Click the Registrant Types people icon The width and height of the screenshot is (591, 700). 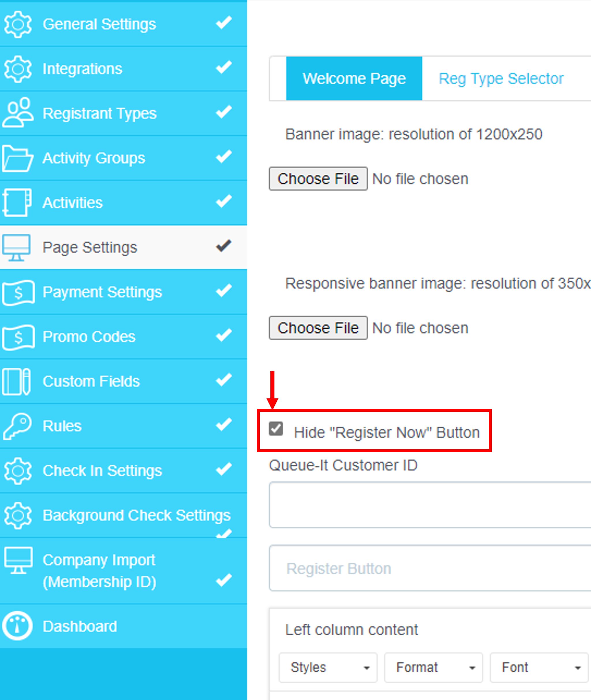[18, 113]
